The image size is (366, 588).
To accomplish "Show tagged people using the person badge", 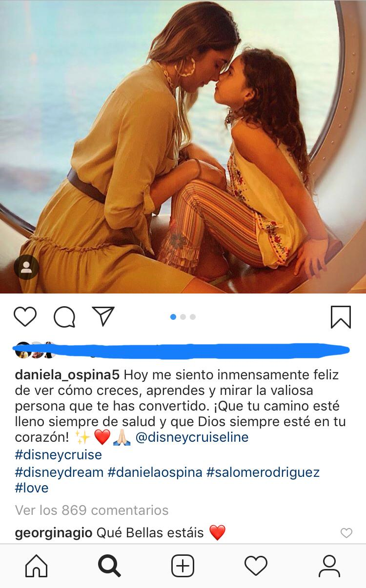I will click(26, 267).
